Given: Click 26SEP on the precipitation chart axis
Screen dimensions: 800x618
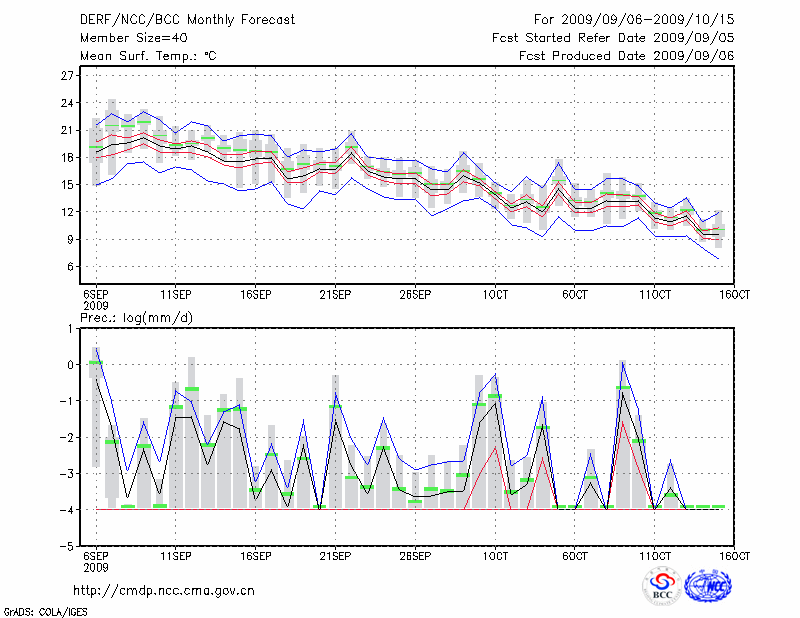Looking at the screenshot, I should [x=414, y=555].
